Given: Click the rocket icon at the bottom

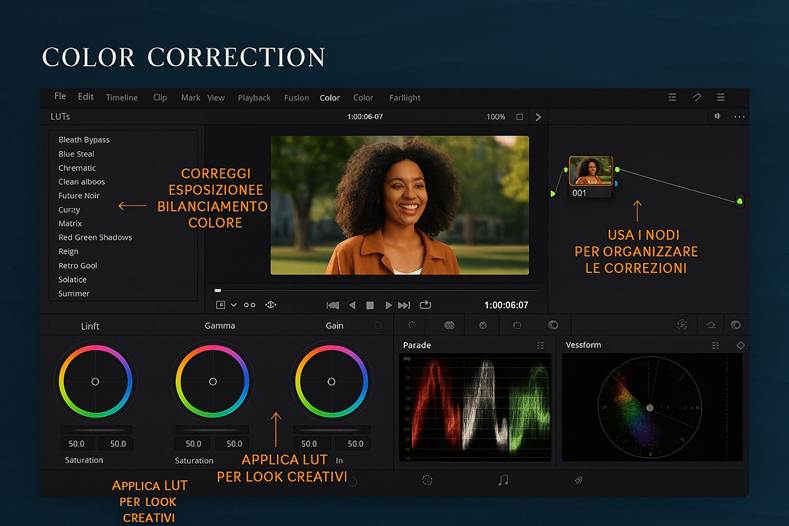Looking at the screenshot, I should (579, 481).
